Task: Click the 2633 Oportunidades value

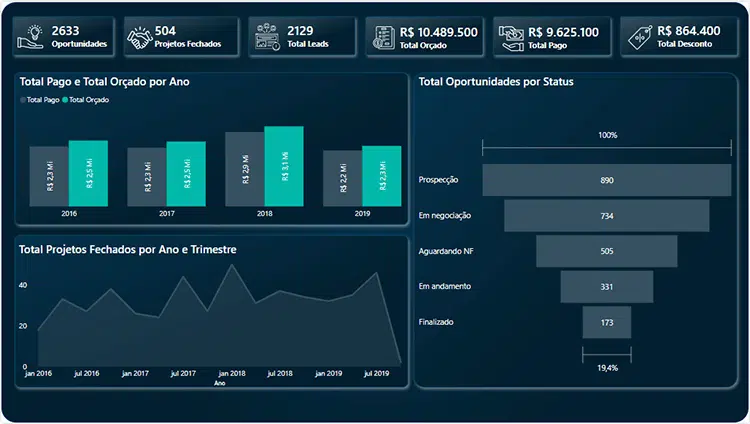Action: click(66, 31)
